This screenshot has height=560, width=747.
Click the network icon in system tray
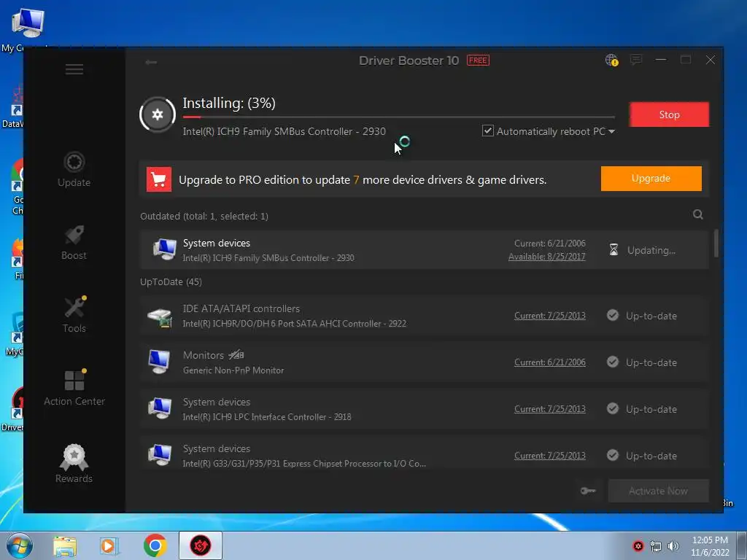click(656, 546)
